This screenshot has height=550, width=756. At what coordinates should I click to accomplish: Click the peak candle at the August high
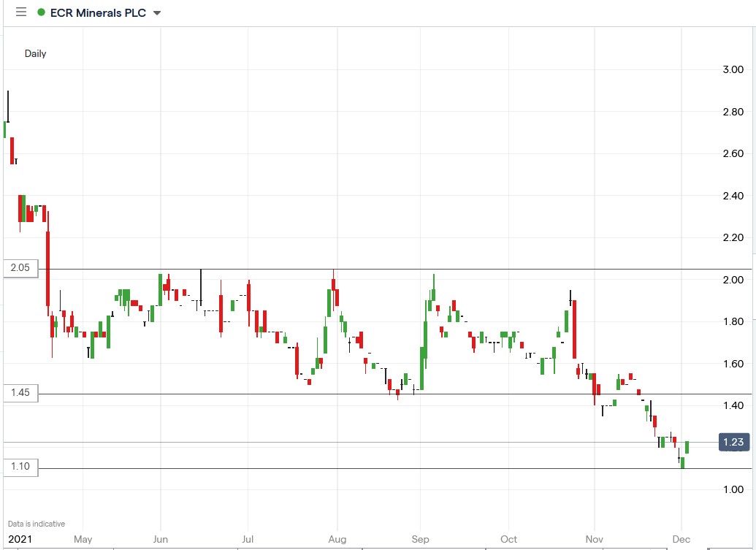[x=334, y=285]
